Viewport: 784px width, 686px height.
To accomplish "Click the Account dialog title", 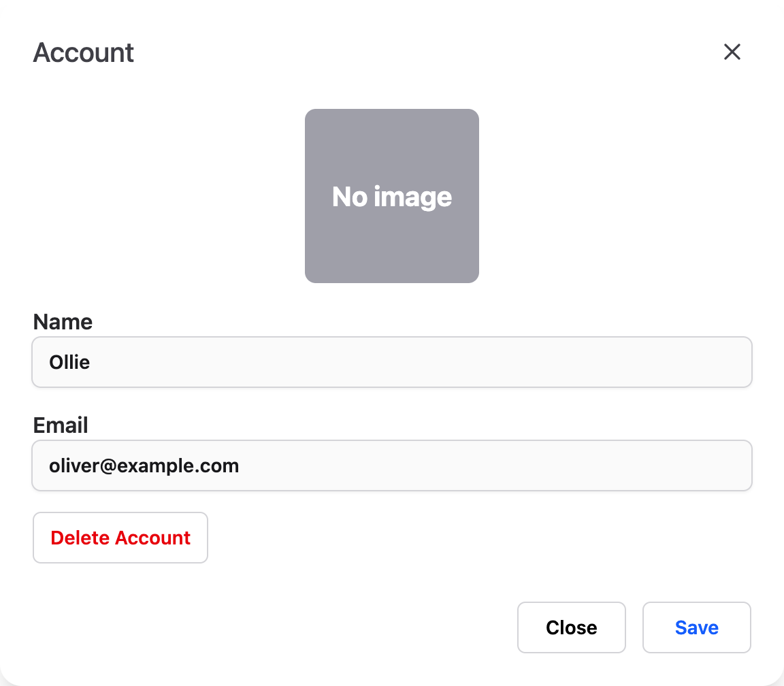I will pos(84,52).
